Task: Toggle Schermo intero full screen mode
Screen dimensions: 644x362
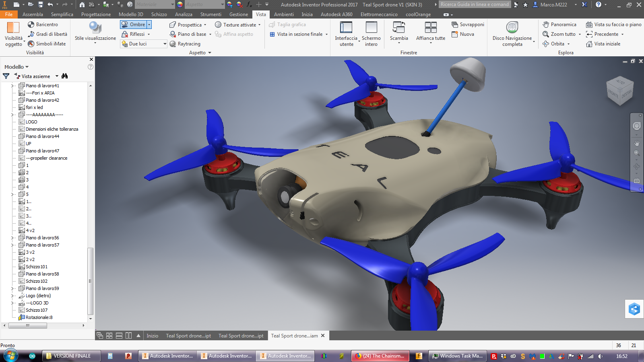Action: click(371, 34)
